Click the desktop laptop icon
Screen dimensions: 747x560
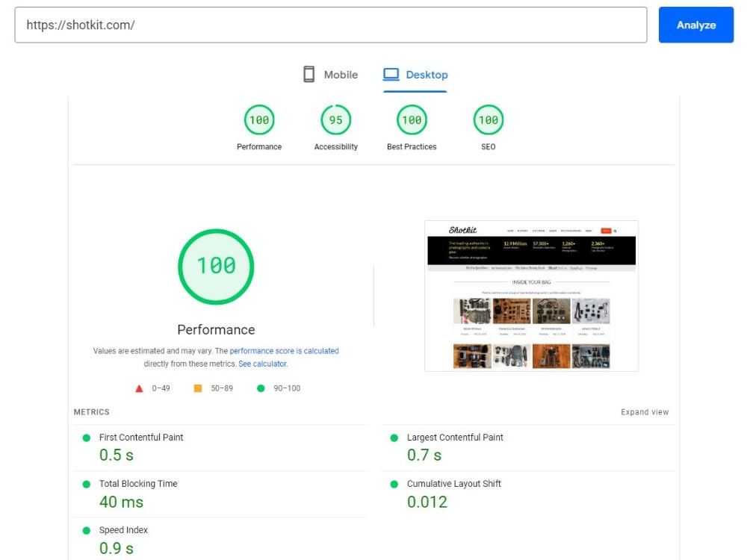tap(391, 75)
